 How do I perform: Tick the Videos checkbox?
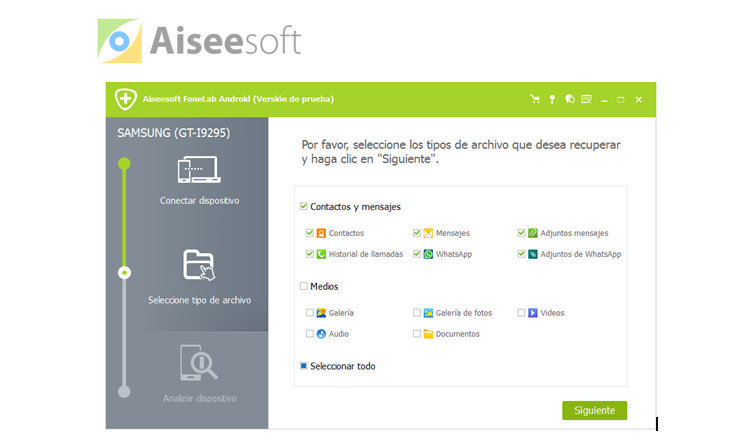[521, 313]
